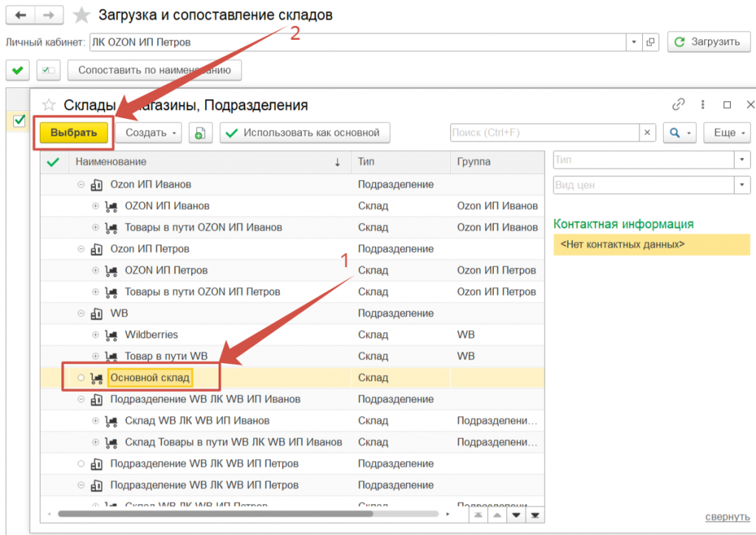Click the open icon next to Личный кабинет field
756x535 pixels.
pyautogui.click(x=650, y=42)
